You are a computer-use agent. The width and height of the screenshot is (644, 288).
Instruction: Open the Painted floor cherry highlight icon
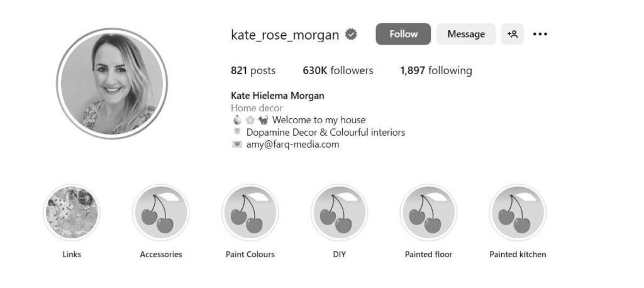pyautogui.click(x=428, y=213)
